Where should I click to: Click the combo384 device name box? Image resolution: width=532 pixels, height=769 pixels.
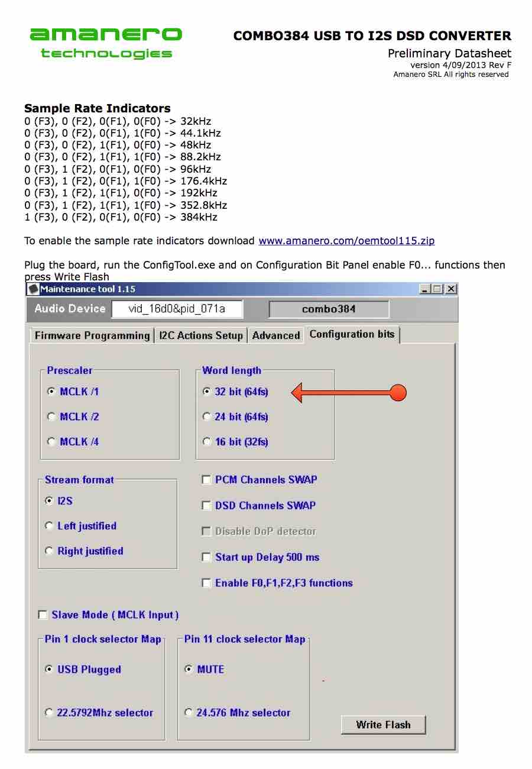coord(329,309)
